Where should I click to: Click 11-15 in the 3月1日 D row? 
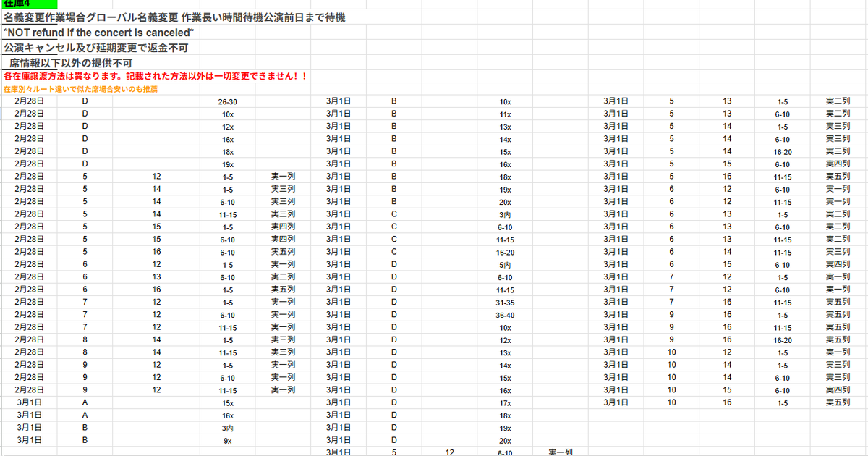[x=505, y=290]
